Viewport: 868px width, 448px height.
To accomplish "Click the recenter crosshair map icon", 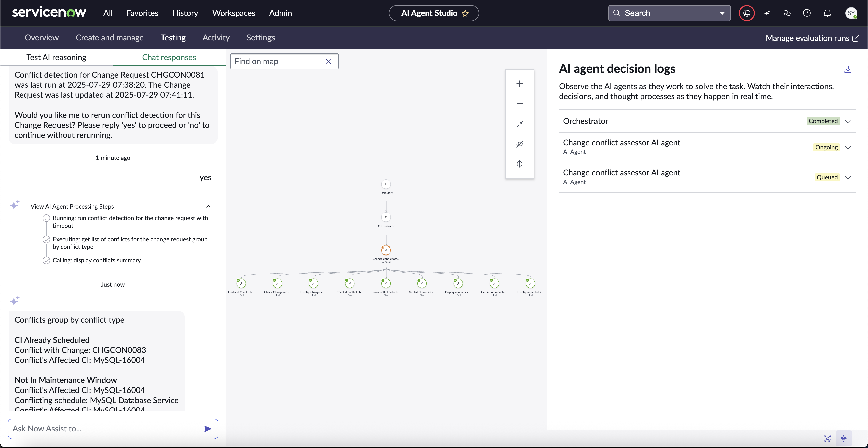I will [520, 164].
